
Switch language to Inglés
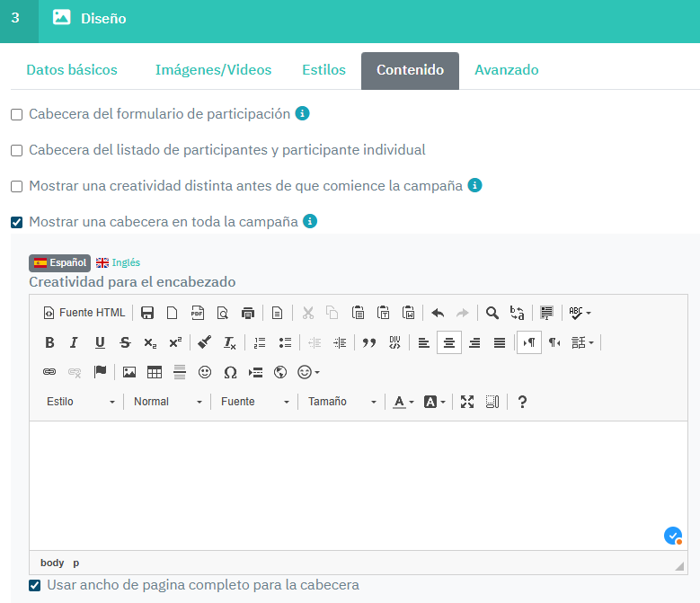pyautogui.click(x=119, y=262)
